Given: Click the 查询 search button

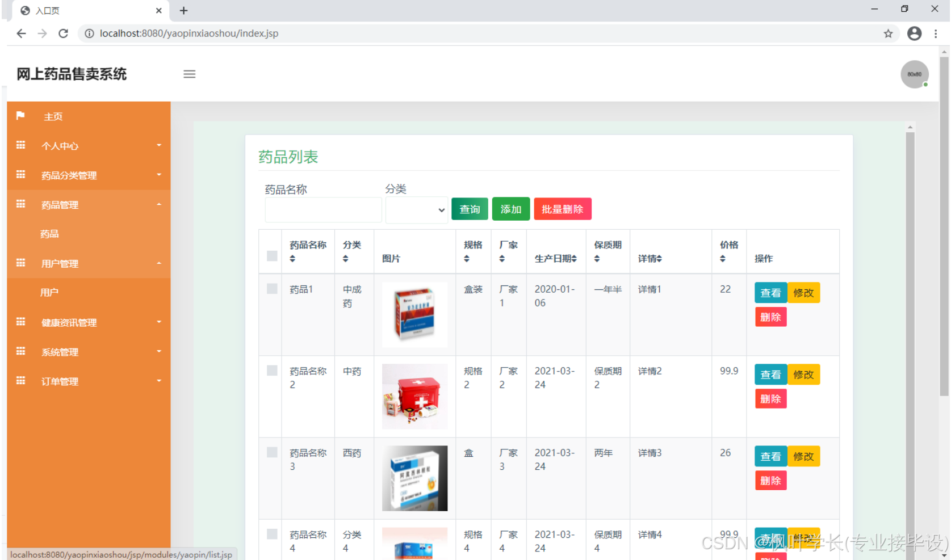Looking at the screenshot, I should [x=470, y=209].
